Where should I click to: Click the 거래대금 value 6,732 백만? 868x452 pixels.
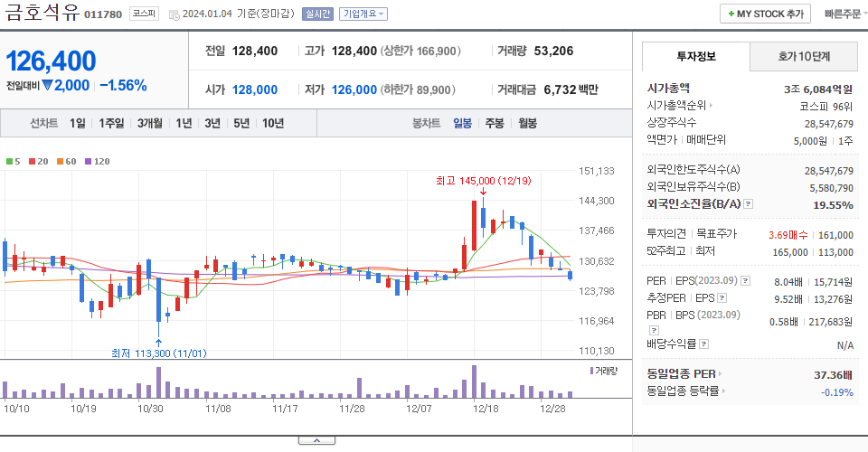[x=571, y=89]
